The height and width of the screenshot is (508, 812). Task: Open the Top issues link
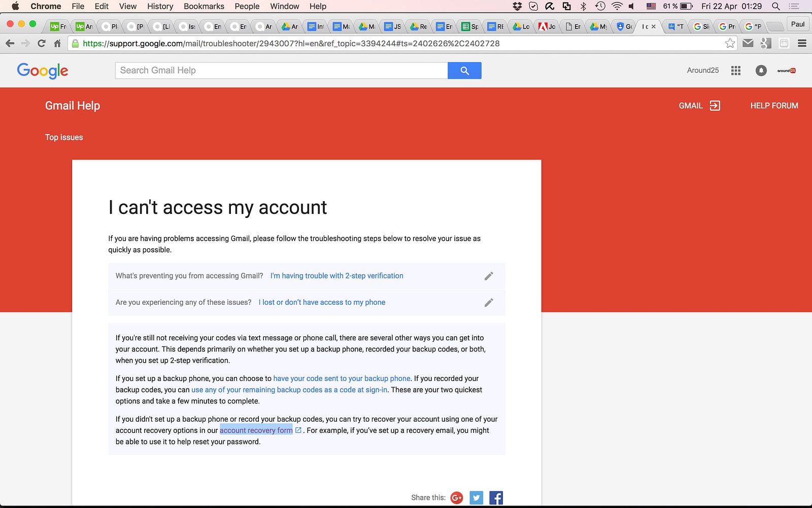coord(64,137)
